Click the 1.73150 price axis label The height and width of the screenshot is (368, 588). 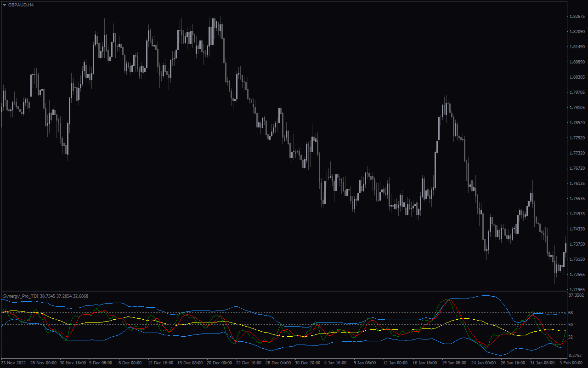[577, 259]
